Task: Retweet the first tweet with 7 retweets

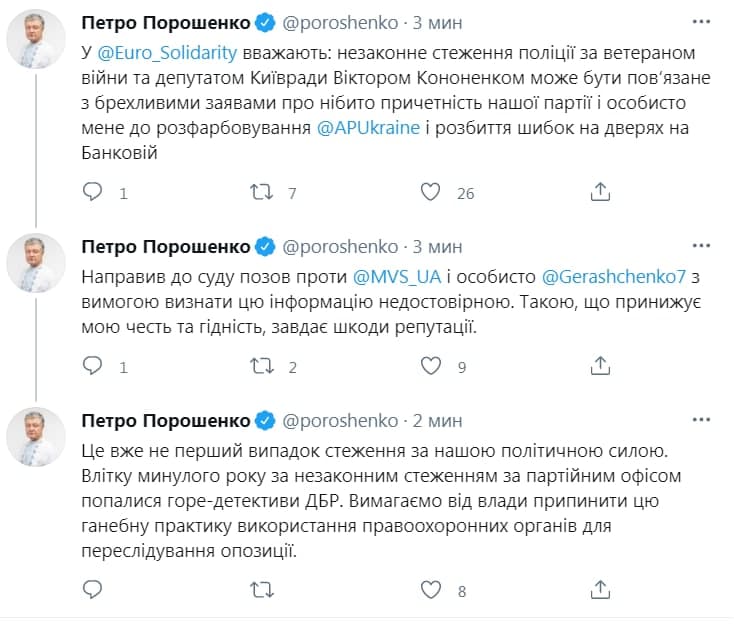Action: 261,193
